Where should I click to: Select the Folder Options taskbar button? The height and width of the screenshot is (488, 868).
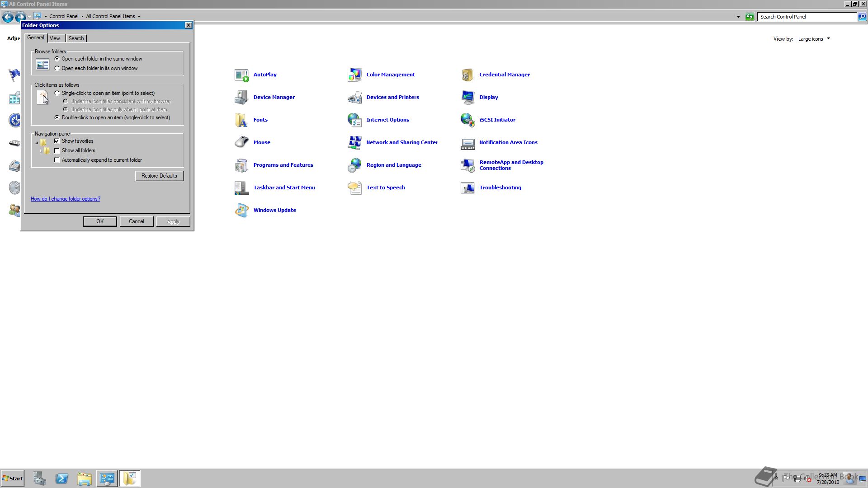pos(130,479)
